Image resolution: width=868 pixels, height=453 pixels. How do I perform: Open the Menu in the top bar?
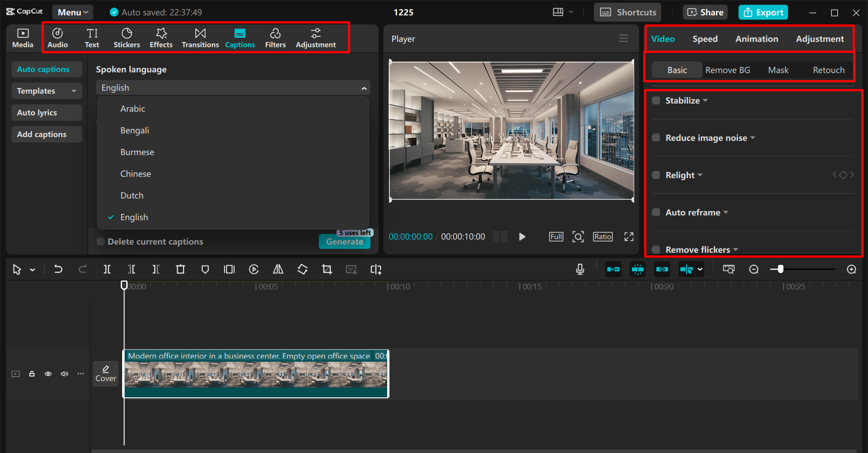pyautogui.click(x=72, y=12)
